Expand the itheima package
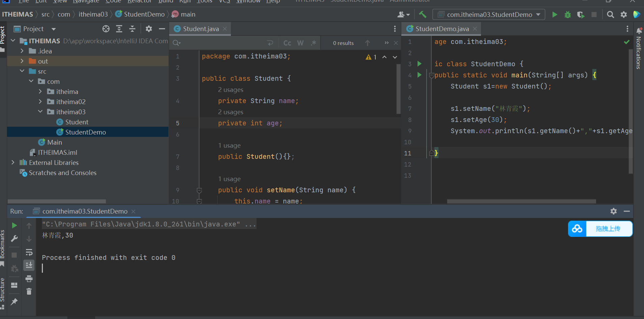The width and height of the screenshot is (644, 319). pos(41,92)
